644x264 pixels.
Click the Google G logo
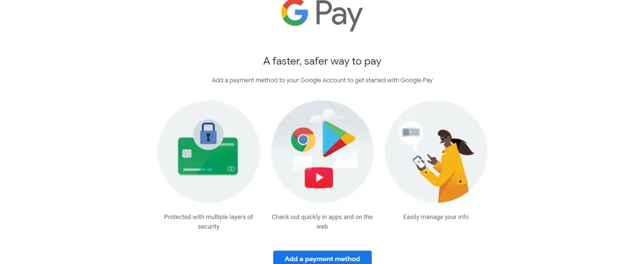click(294, 13)
